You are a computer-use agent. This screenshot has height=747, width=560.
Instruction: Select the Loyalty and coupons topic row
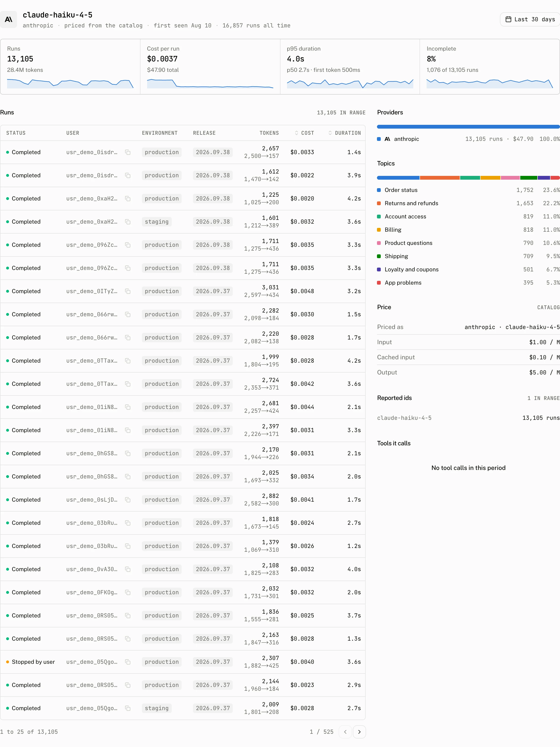[468, 269]
